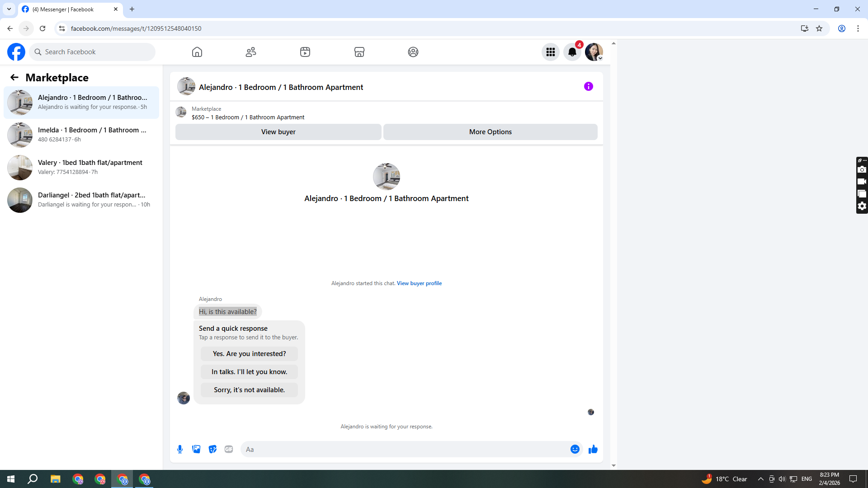Go to Facebook Video tab
The height and width of the screenshot is (488, 868).
pyautogui.click(x=305, y=52)
